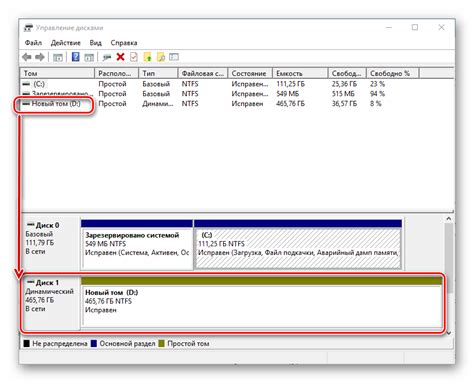Open the Действие menu
Viewport: 474px width, 383px height.
tap(66, 43)
